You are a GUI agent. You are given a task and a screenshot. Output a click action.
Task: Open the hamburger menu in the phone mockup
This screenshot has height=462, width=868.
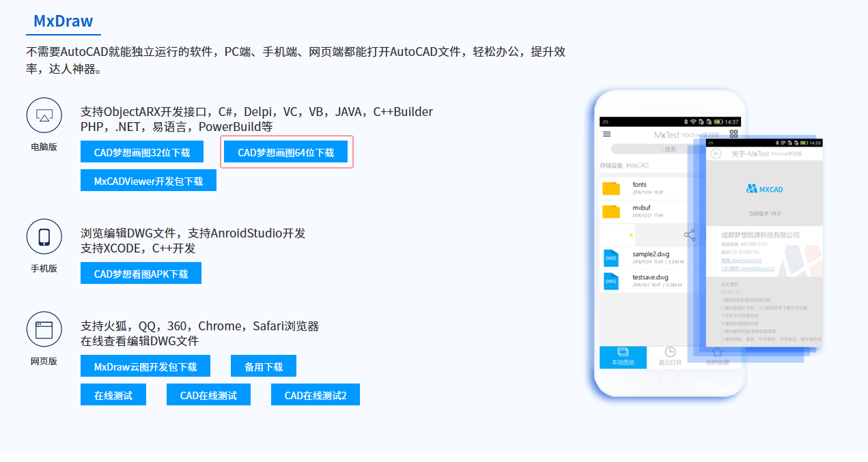click(606, 134)
